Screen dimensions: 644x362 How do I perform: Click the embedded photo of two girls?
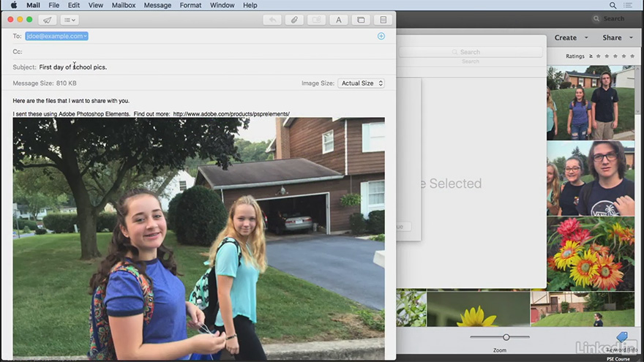[x=199, y=239]
